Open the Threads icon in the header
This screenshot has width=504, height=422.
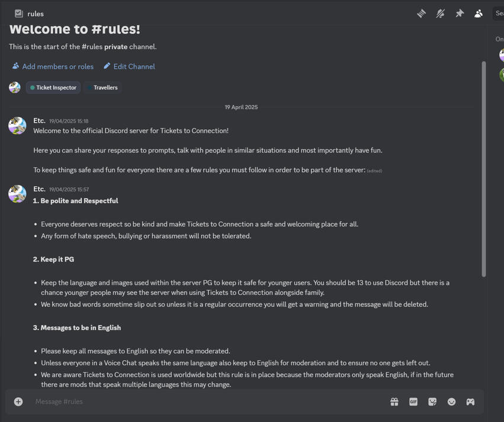[421, 13]
